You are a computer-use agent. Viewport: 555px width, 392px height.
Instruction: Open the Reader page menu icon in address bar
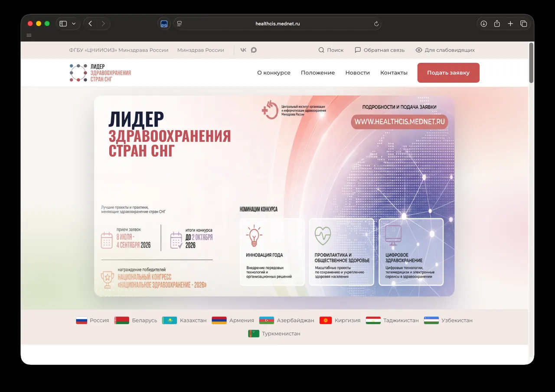pos(180,24)
